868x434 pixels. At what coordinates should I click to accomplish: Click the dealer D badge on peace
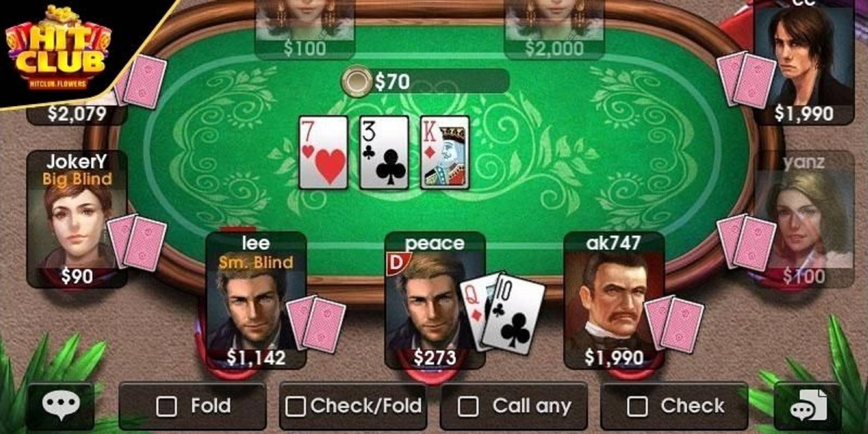397,264
